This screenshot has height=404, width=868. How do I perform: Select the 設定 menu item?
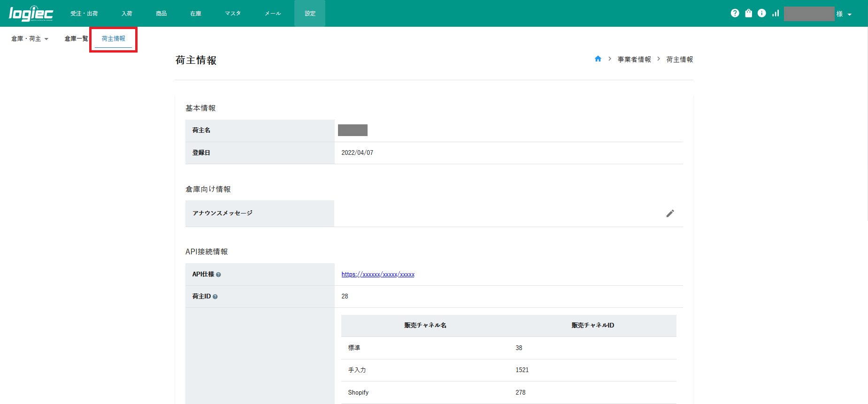coord(310,14)
